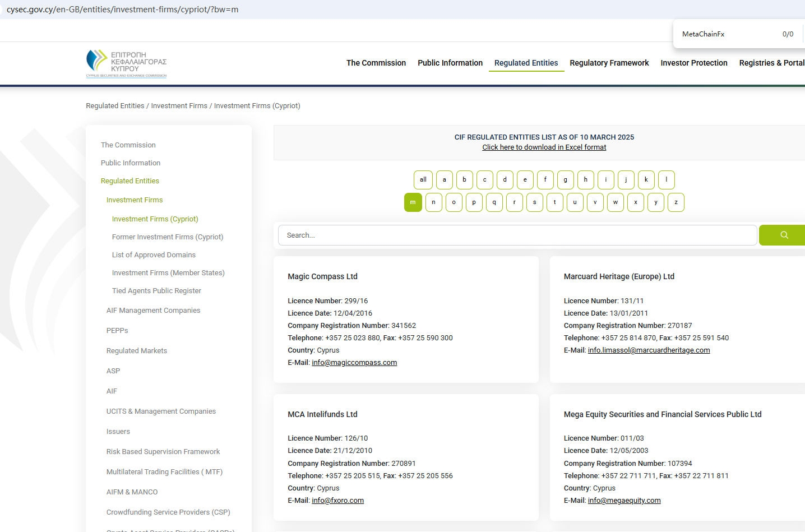The width and height of the screenshot is (805, 532).
Task: Select the active 'm' letter filter
Action: 413,202
